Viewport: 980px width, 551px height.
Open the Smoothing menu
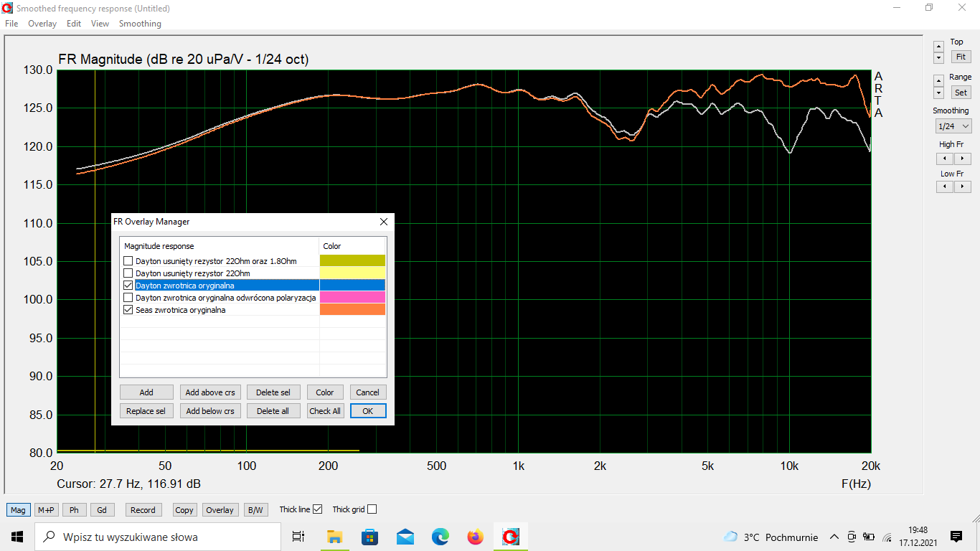click(x=140, y=24)
